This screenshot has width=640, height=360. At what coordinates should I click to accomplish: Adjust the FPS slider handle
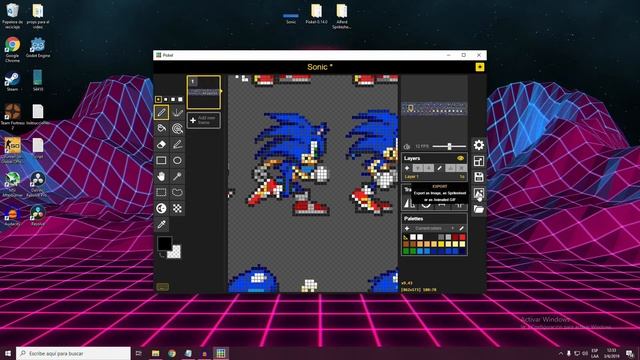click(x=449, y=146)
